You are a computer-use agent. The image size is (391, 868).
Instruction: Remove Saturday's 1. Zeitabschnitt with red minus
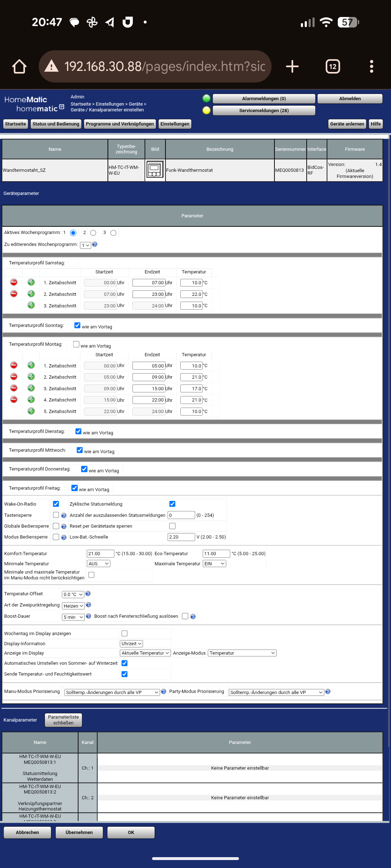click(x=14, y=282)
